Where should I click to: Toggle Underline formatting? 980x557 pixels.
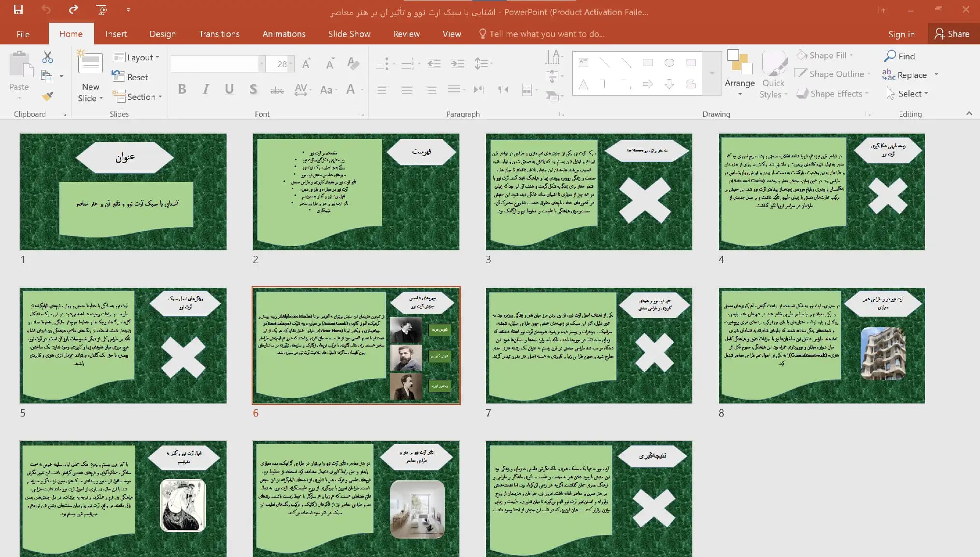coord(229,89)
